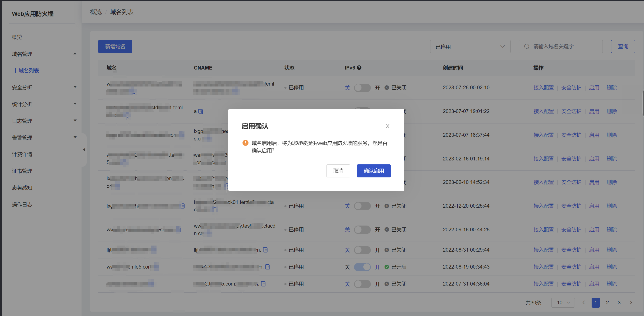Go to the next page with the right arrow

(631, 303)
